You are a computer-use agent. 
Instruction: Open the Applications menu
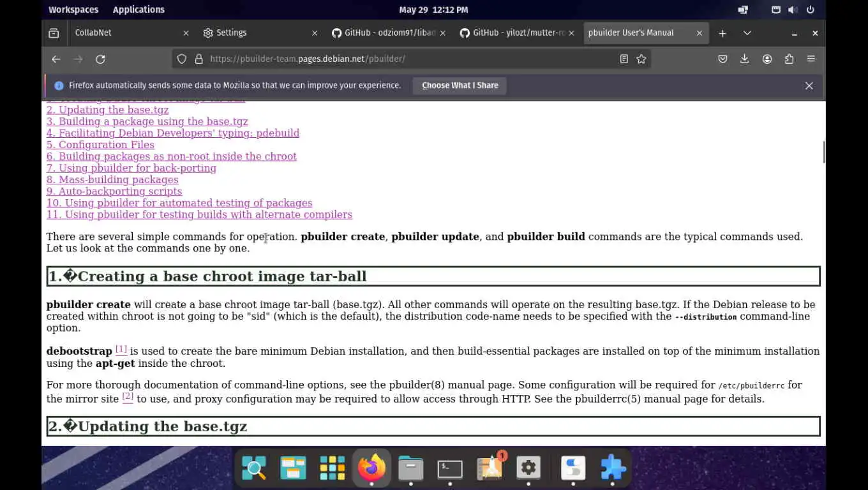(138, 10)
